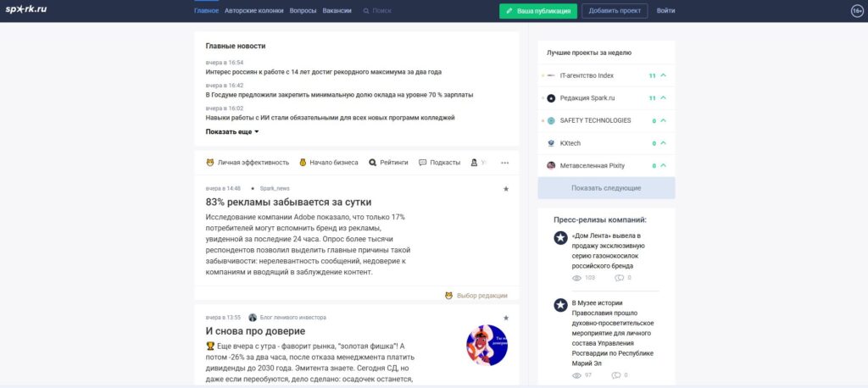
Task: Open SAFETY TECHNOLOGIES project name
Action: (x=595, y=120)
